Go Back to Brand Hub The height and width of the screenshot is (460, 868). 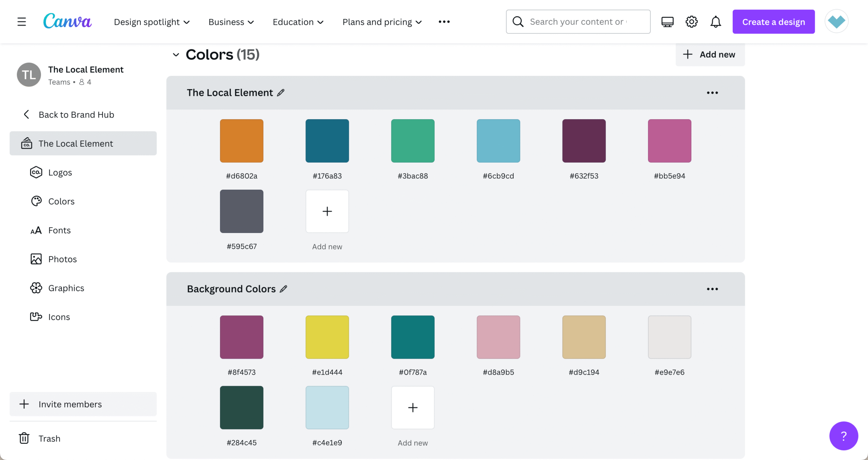[x=76, y=114]
